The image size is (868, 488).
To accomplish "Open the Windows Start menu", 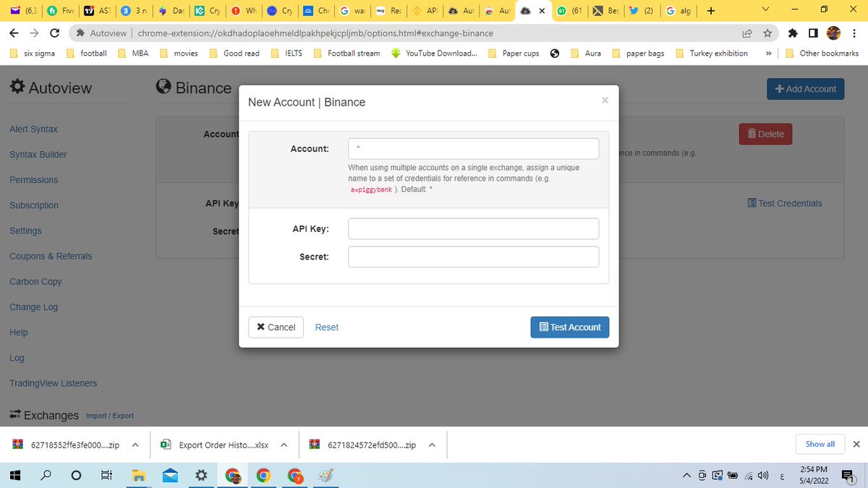I will coord(15,475).
